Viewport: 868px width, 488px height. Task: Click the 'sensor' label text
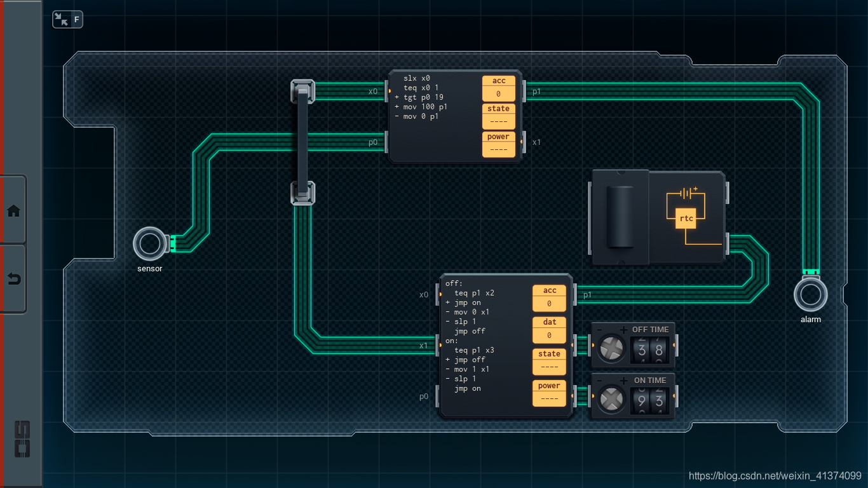pyautogui.click(x=150, y=269)
